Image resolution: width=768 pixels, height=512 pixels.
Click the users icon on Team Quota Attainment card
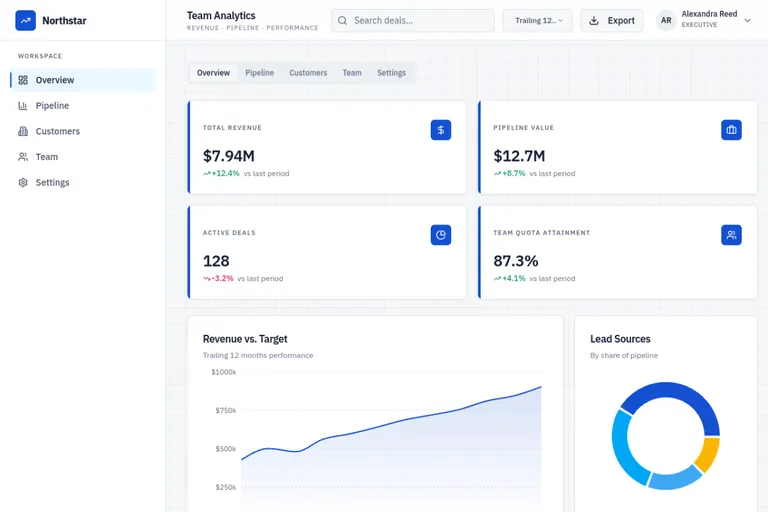click(x=731, y=235)
